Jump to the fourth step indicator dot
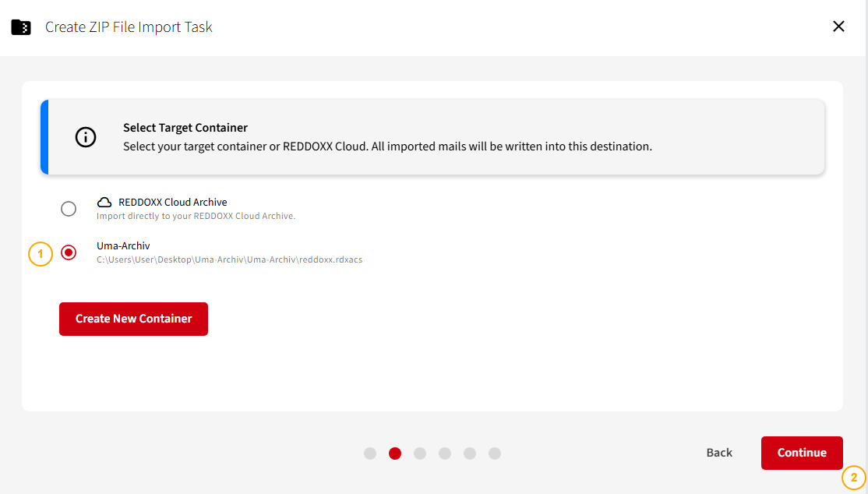The width and height of the screenshot is (868, 494). pyautogui.click(x=445, y=453)
